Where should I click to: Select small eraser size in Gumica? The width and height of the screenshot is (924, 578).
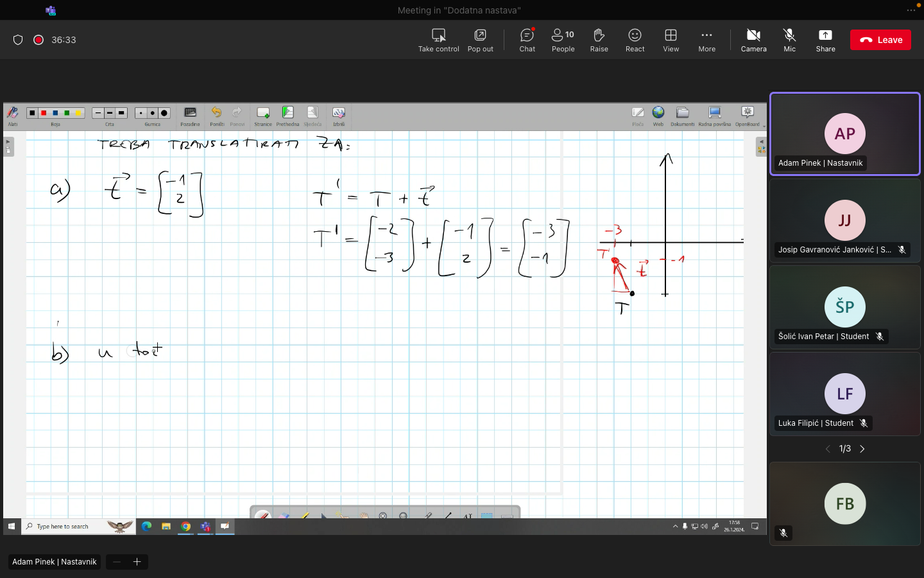[141, 113]
